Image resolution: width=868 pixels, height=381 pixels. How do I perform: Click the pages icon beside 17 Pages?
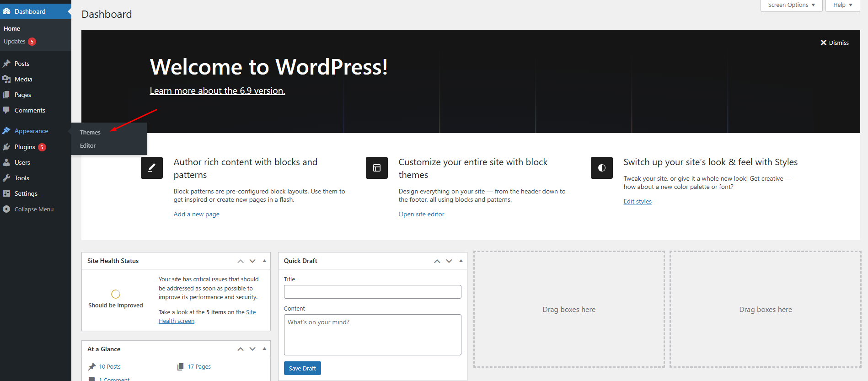click(180, 366)
